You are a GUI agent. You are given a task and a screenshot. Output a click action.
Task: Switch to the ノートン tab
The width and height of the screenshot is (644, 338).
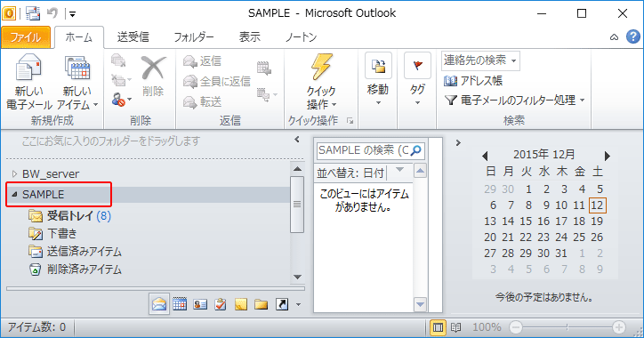coord(301,37)
